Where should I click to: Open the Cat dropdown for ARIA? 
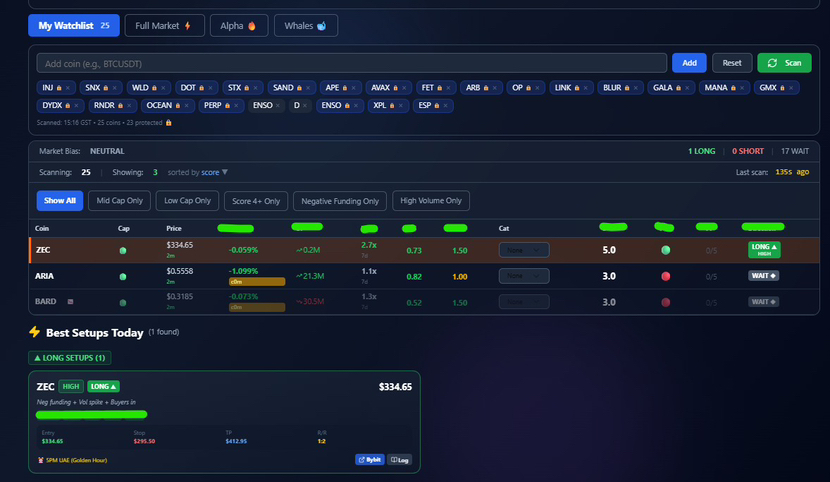524,276
